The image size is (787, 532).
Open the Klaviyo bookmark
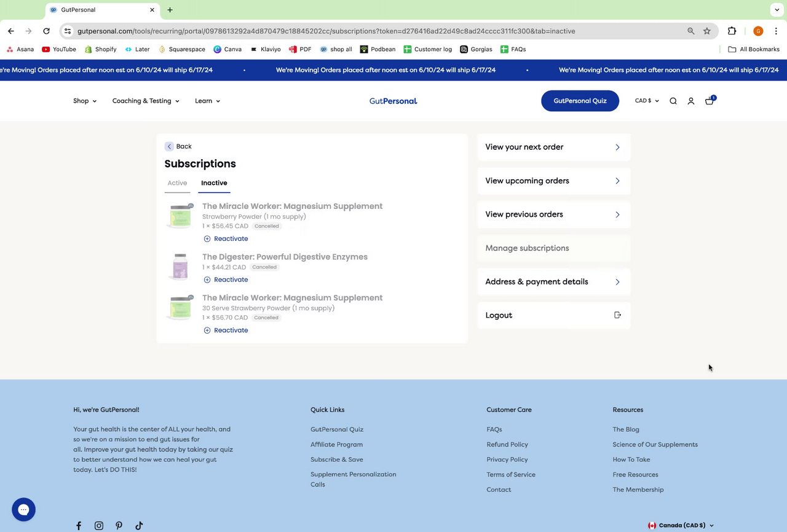click(x=265, y=49)
